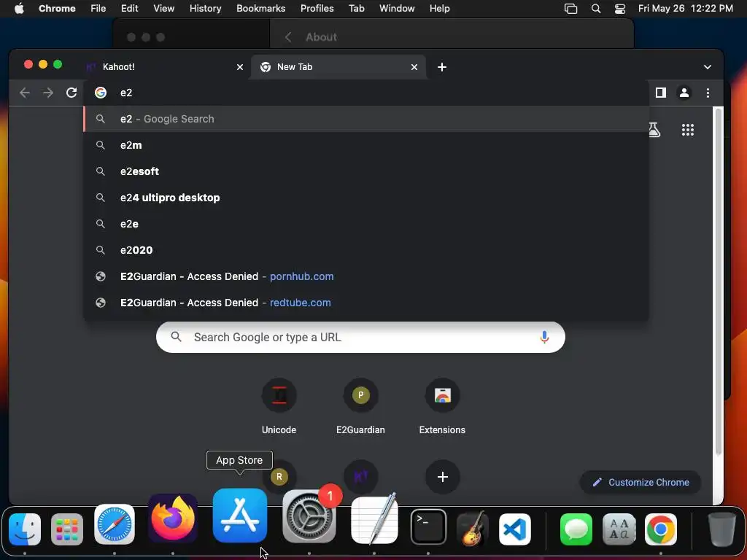Open the Chrome profile avatar icon

684,93
